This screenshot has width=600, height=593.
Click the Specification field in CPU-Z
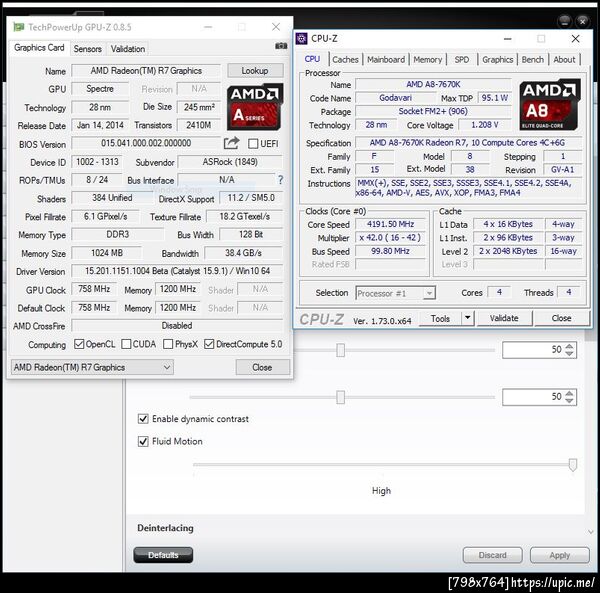(468, 143)
